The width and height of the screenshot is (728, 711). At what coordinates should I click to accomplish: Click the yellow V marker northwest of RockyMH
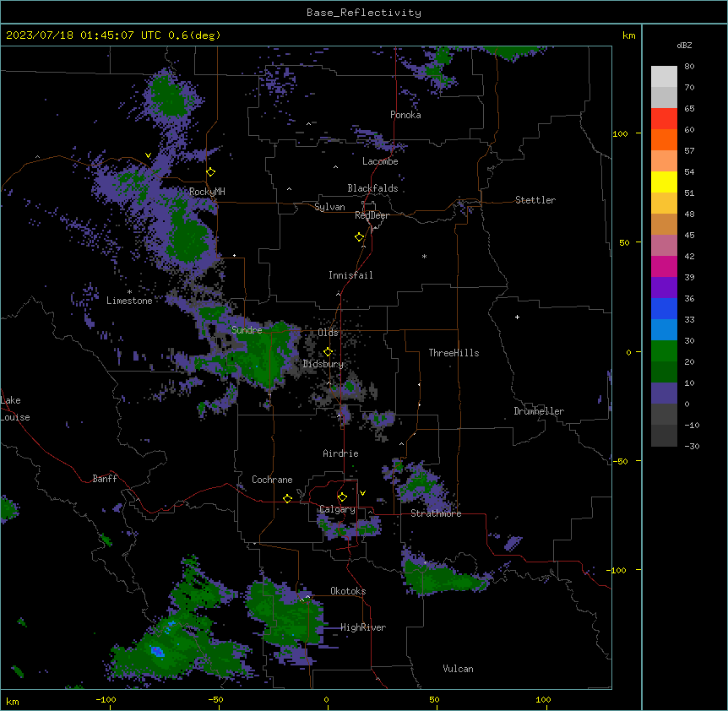148,155
